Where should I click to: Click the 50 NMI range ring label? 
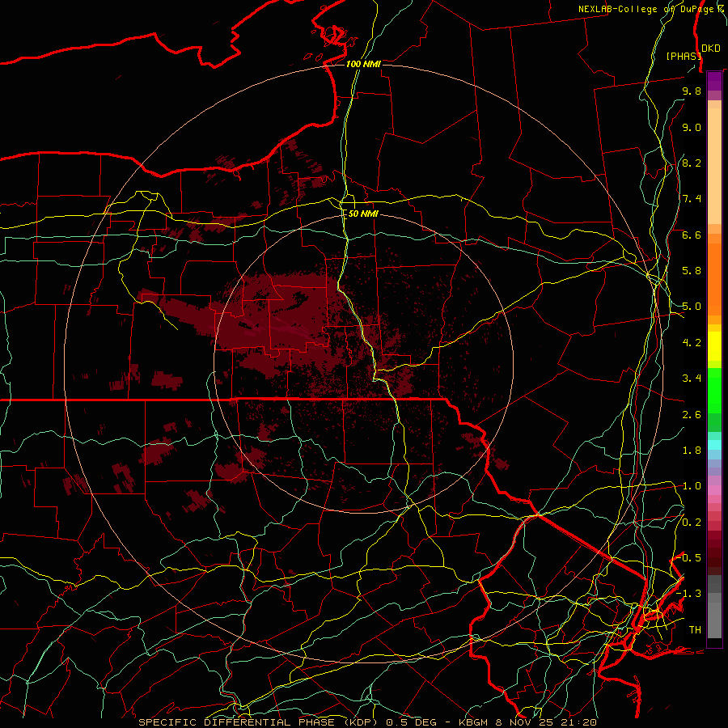(363, 214)
